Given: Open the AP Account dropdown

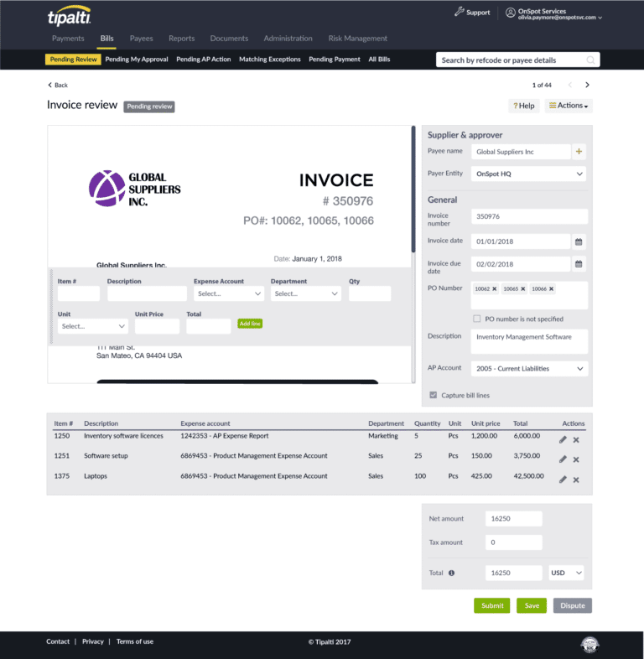Looking at the screenshot, I should 529,369.
